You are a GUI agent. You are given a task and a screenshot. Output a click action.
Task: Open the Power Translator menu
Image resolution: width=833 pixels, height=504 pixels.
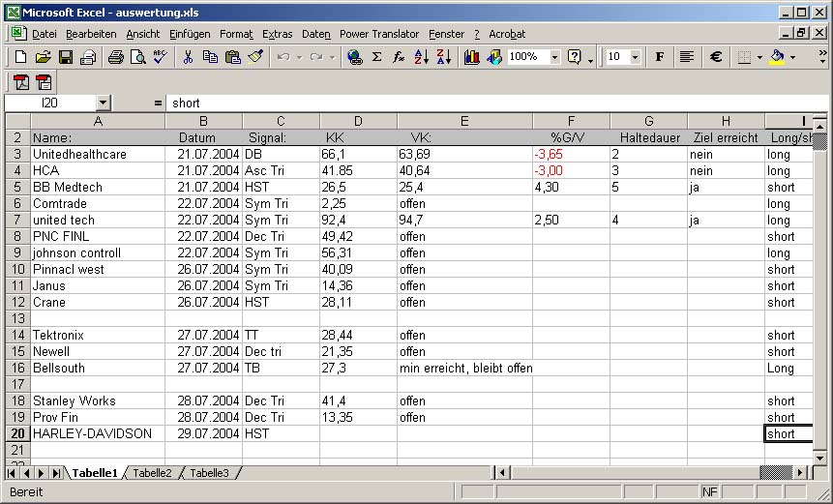click(379, 34)
